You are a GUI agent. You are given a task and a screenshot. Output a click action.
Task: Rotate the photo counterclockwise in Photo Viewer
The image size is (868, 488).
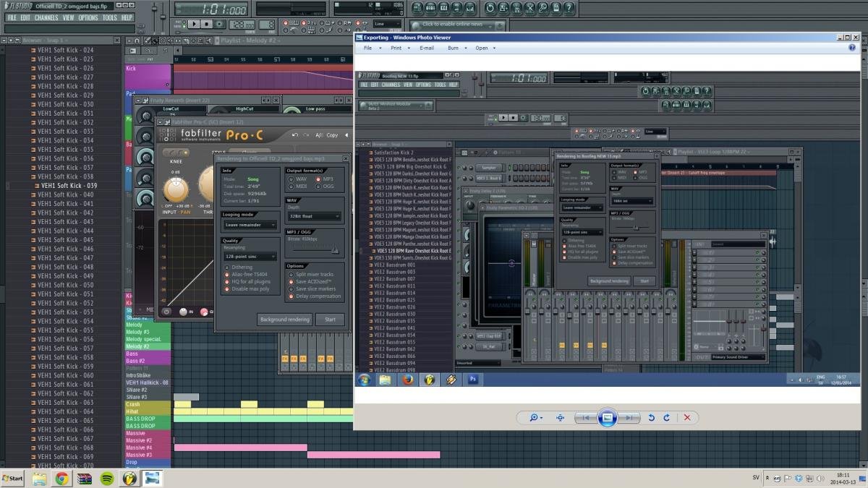click(x=651, y=417)
